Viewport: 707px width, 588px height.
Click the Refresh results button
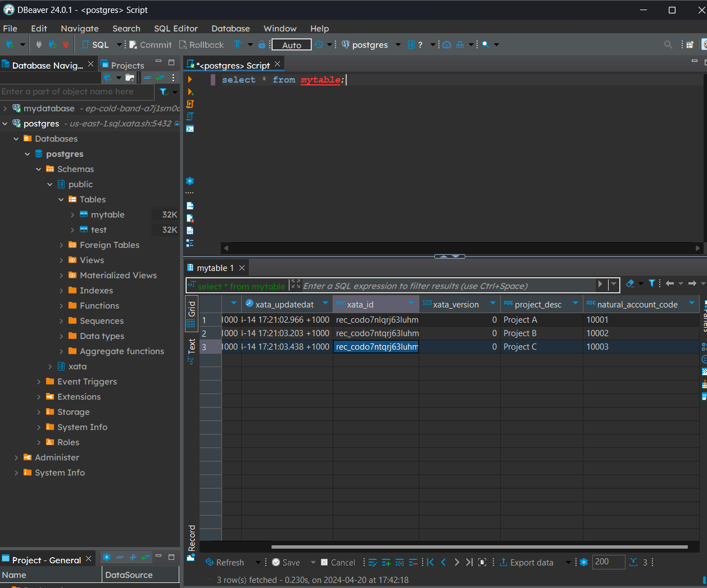click(225, 562)
